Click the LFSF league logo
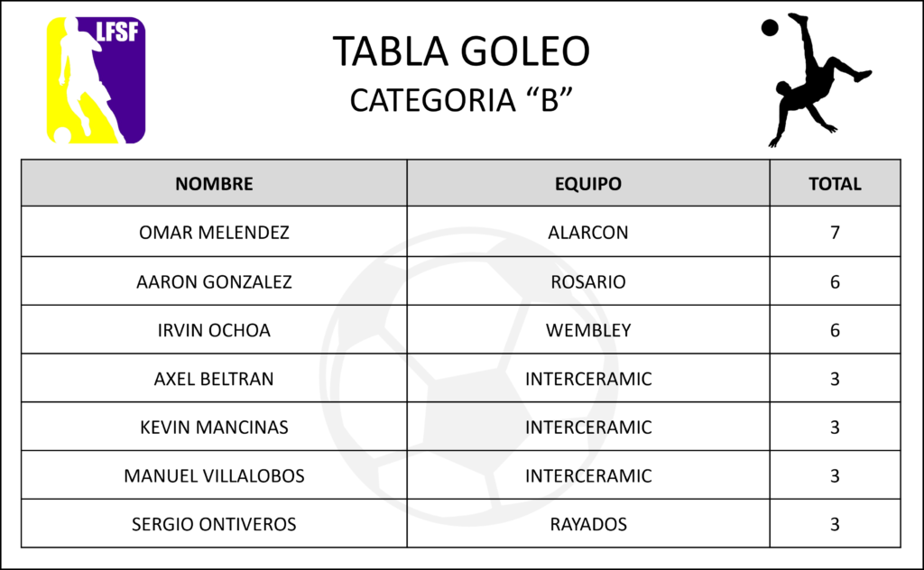The height and width of the screenshot is (570, 924). [96, 80]
